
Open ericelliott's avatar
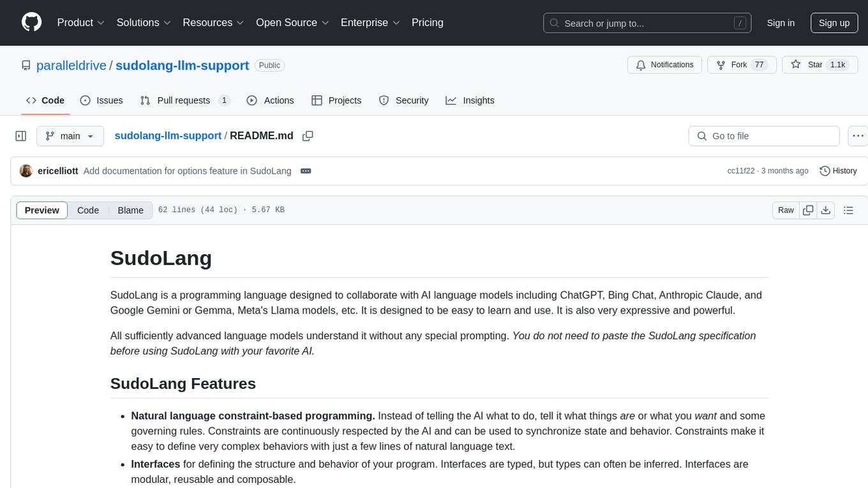[26, 171]
